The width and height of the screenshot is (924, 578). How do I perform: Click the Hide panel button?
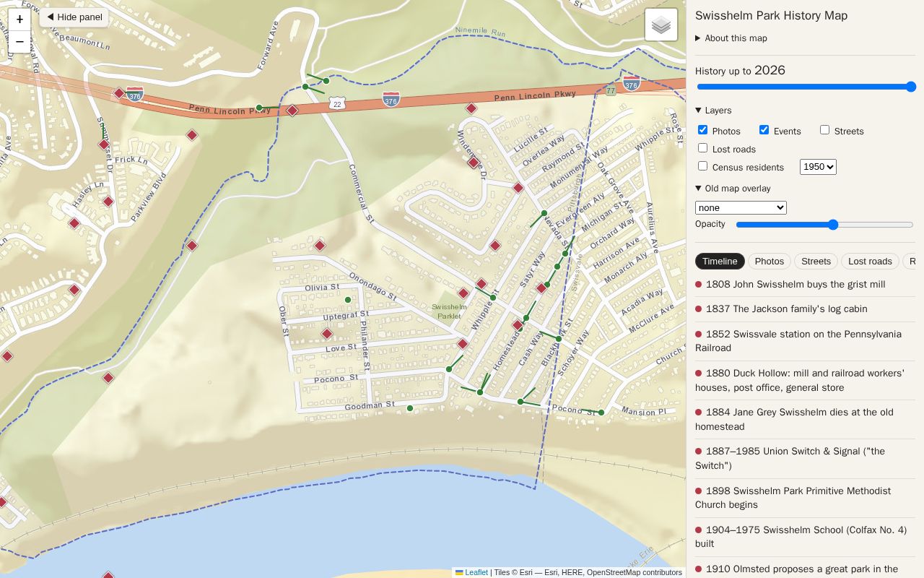pos(74,17)
